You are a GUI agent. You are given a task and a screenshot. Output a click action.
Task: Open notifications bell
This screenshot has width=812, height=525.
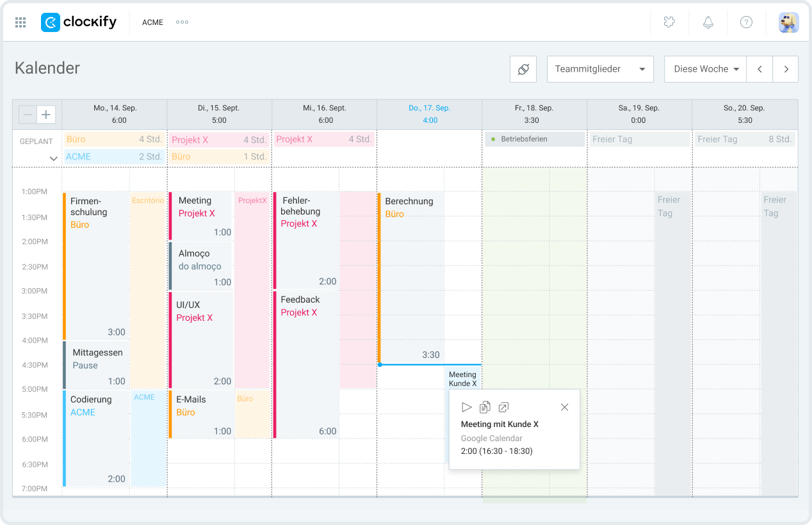[708, 22]
